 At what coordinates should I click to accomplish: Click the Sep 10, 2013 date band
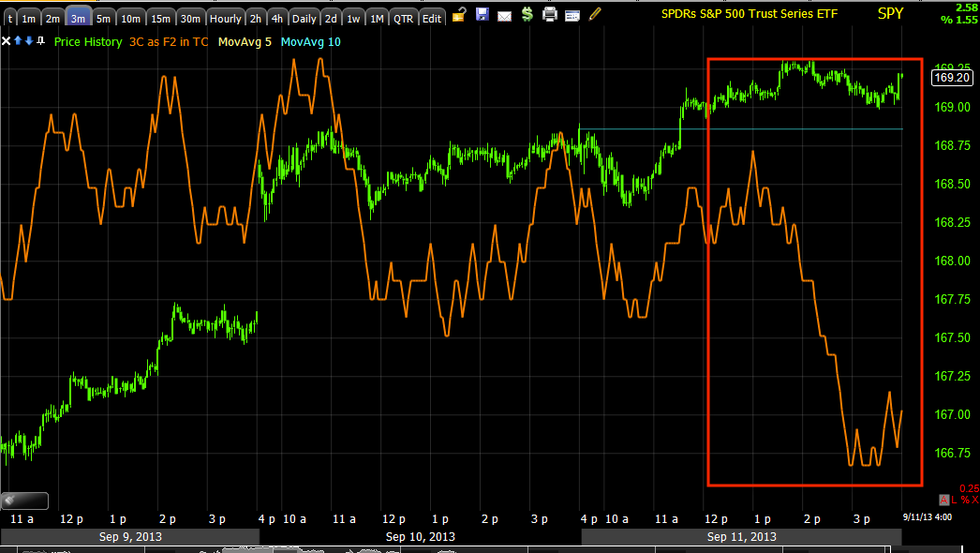click(x=420, y=537)
